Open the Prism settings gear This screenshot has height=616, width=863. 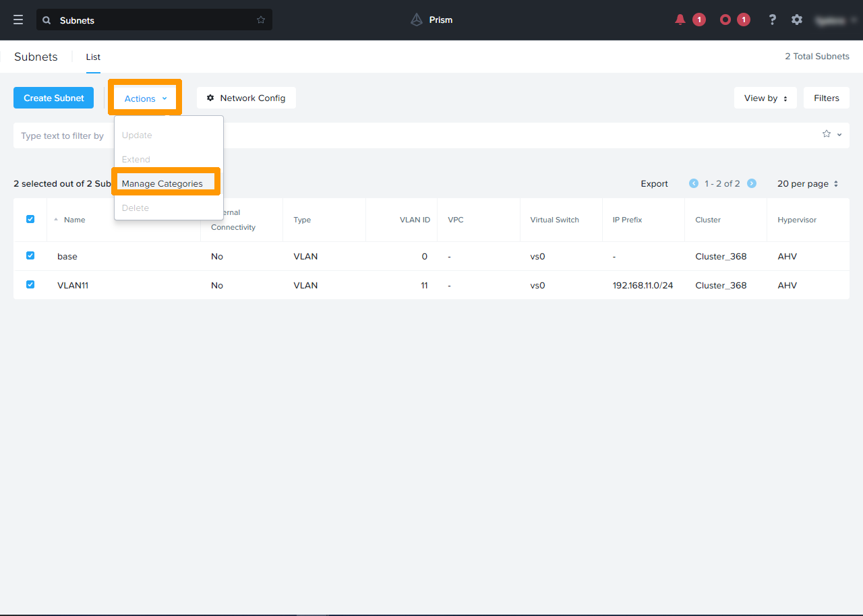point(797,20)
